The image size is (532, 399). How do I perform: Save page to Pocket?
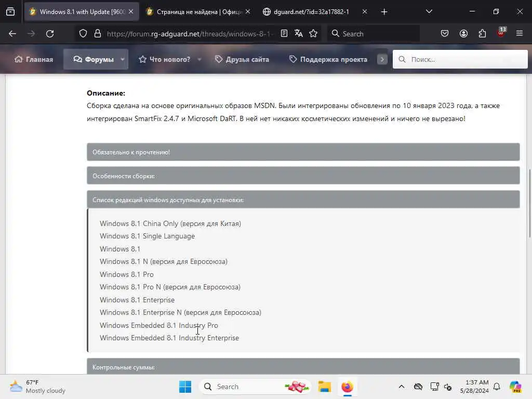(445, 34)
